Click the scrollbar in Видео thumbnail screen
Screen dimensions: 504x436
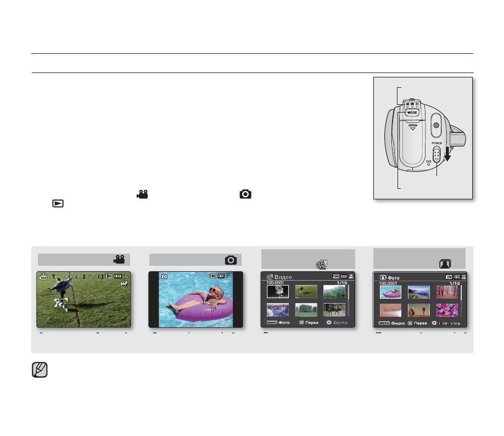pos(349,300)
